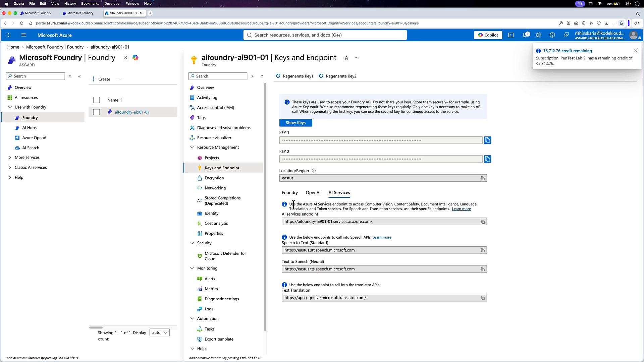Open the Display count auto dropdown

[x=159, y=333]
